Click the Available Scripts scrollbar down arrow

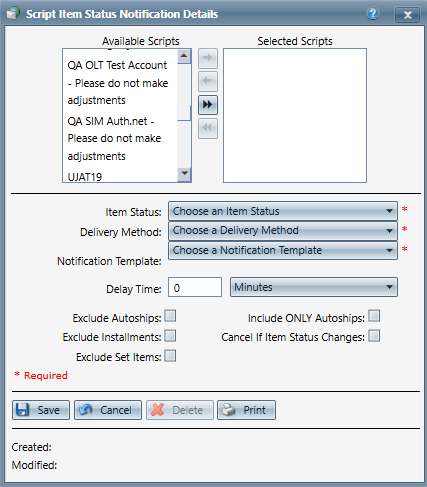pos(184,174)
